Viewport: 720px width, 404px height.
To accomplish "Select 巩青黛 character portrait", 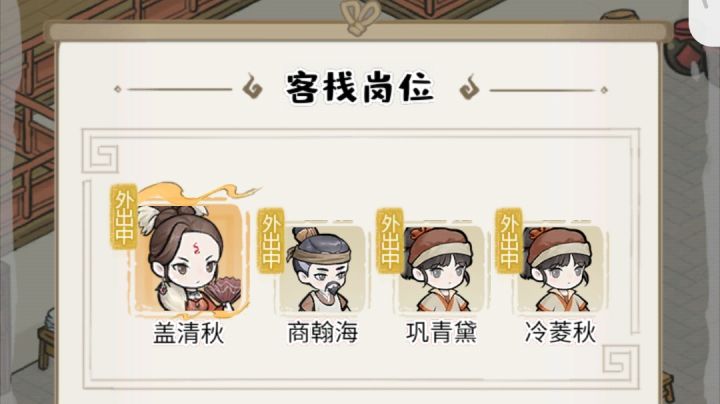I will pyautogui.click(x=441, y=269).
